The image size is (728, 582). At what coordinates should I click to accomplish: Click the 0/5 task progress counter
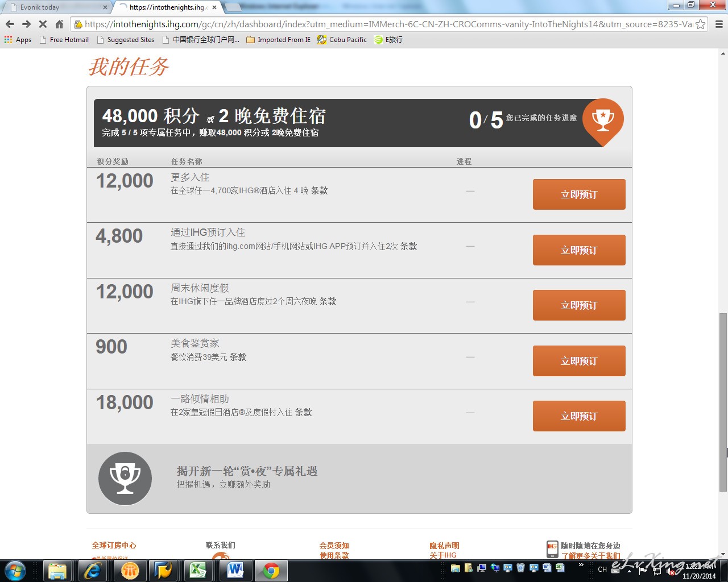pos(486,120)
